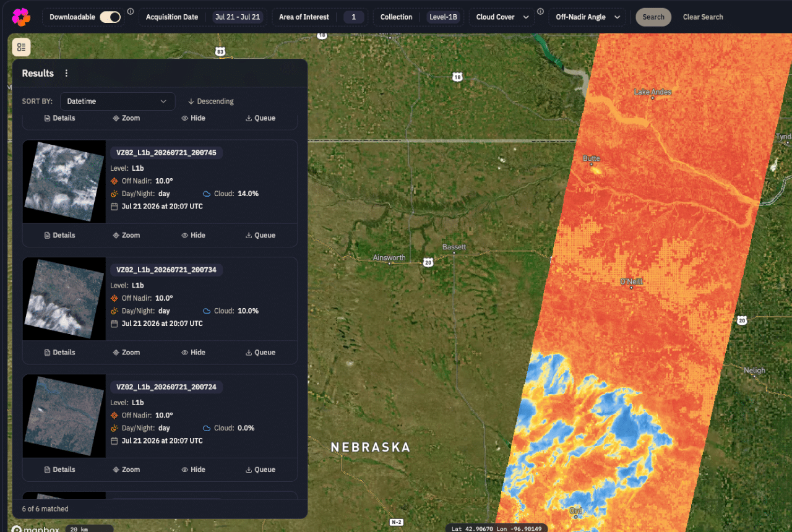Screen dimensions: 792x532
Task: Open info icon next to Cloud Cover
Action: click(x=540, y=12)
